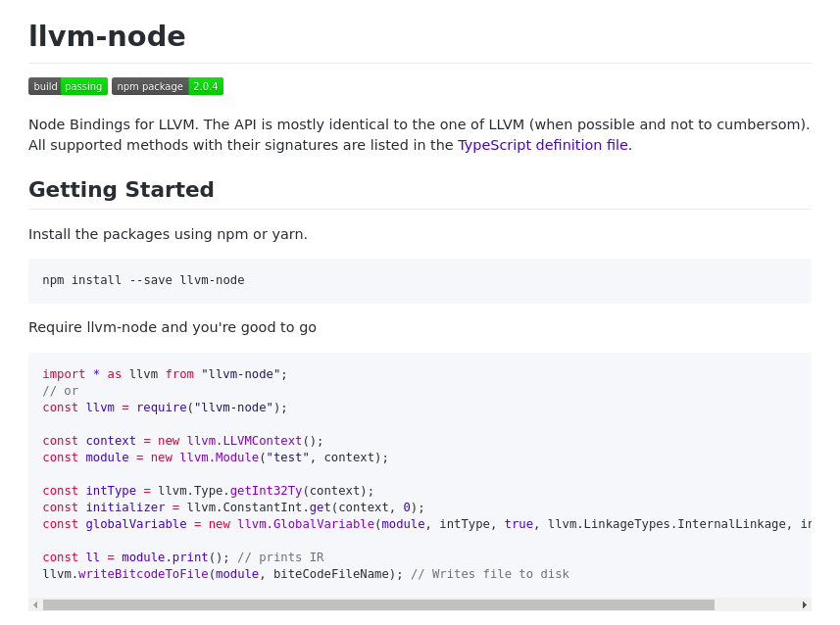
Task: Click the npm install --save llvm-node command
Action: pos(143,280)
